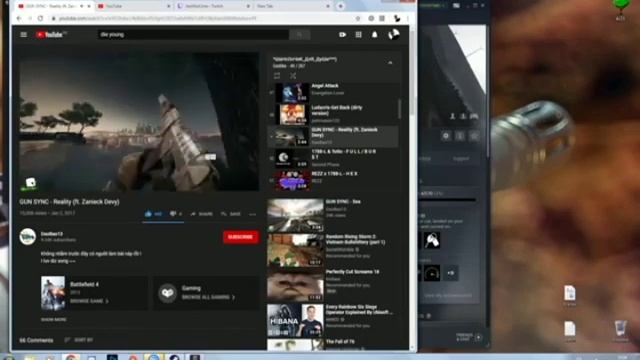
Task: Click the BROWSE ALL GAMING chevron
Action: [x=233, y=297]
